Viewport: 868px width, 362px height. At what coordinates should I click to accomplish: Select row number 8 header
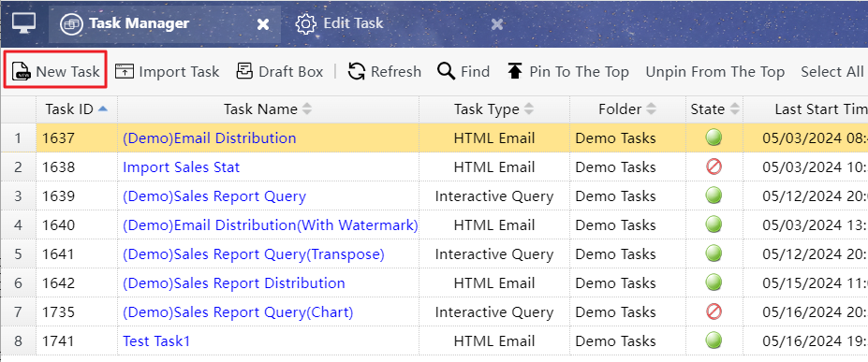pos(19,341)
